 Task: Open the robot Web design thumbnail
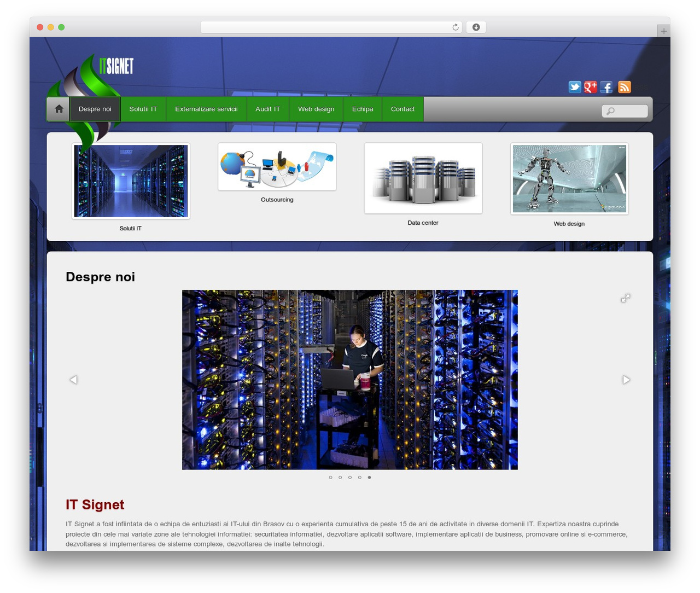point(569,179)
